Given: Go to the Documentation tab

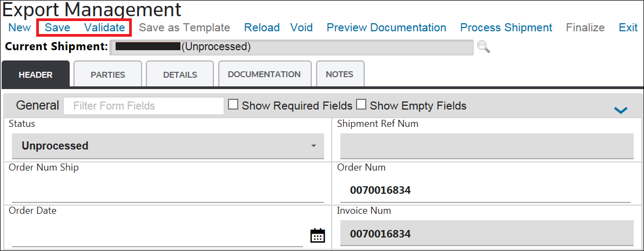Looking at the screenshot, I should (x=264, y=74).
